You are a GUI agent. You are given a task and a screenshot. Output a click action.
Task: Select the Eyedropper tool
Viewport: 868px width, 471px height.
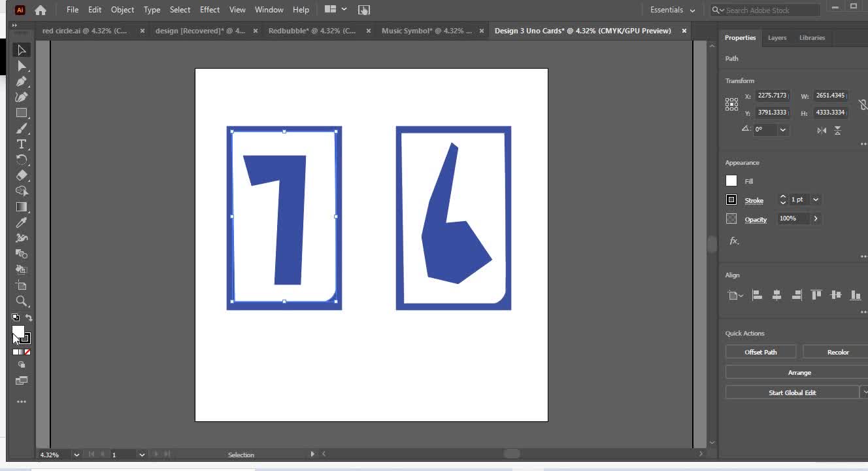[22, 223]
